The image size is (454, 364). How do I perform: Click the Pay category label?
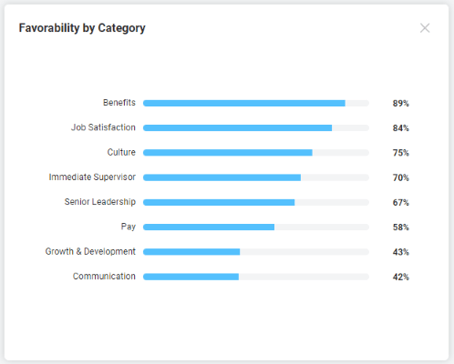pos(128,227)
